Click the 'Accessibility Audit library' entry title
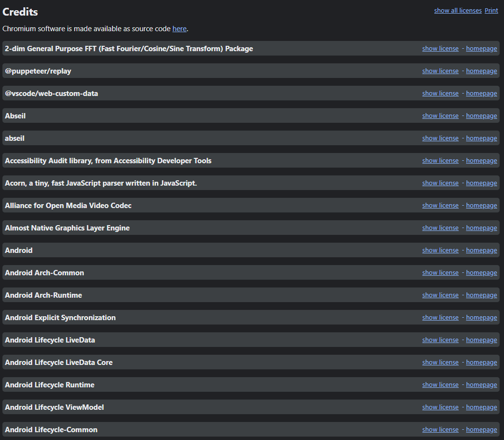The width and height of the screenshot is (504, 440). (108, 161)
